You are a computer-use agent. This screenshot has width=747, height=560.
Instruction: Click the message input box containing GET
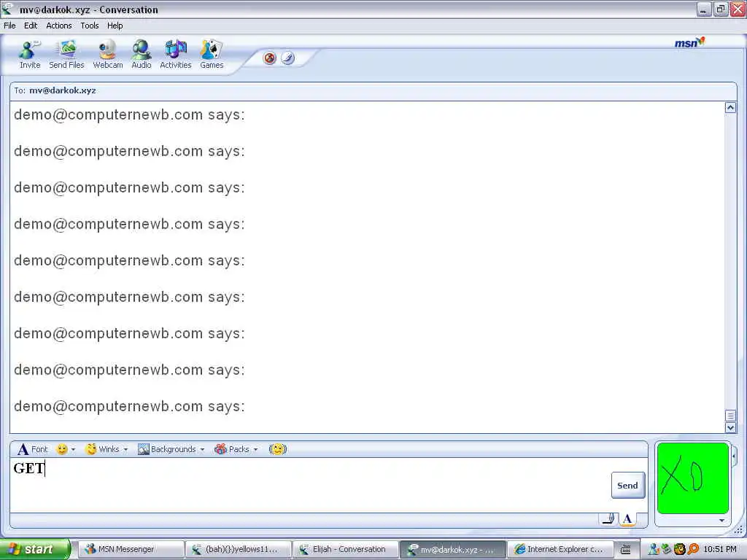[309, 485]
